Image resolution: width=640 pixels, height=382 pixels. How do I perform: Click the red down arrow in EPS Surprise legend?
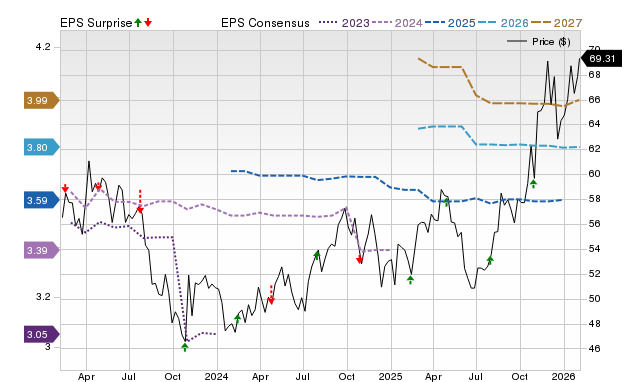148,22
